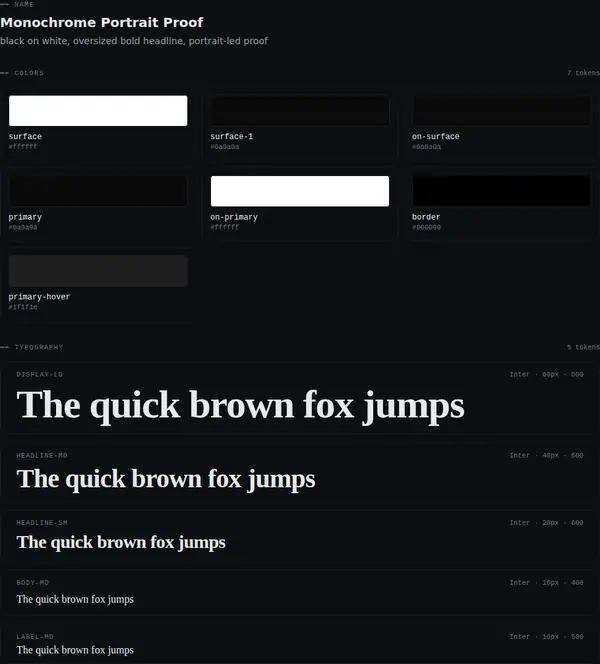Image resolution: width=600 pixels, height=664 pixels.
Task: Click the 'DISPLAY-LG' token label
Action: coord(39,374)
